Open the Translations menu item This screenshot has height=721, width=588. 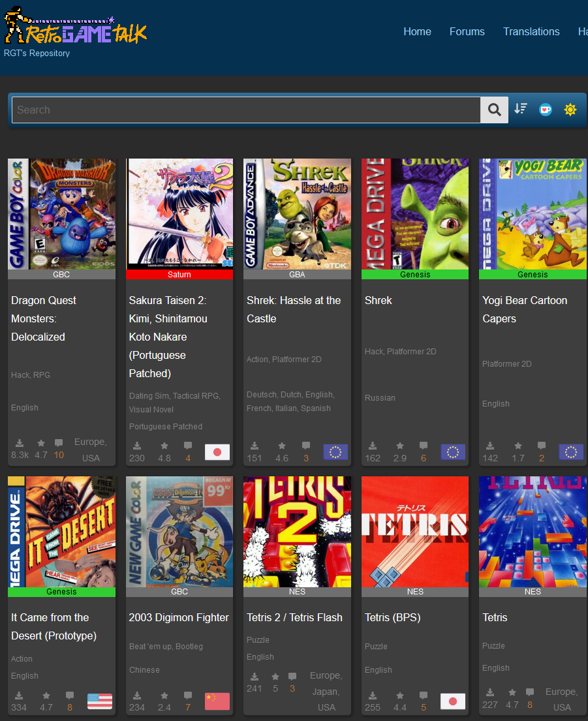(x=531, y=32)
